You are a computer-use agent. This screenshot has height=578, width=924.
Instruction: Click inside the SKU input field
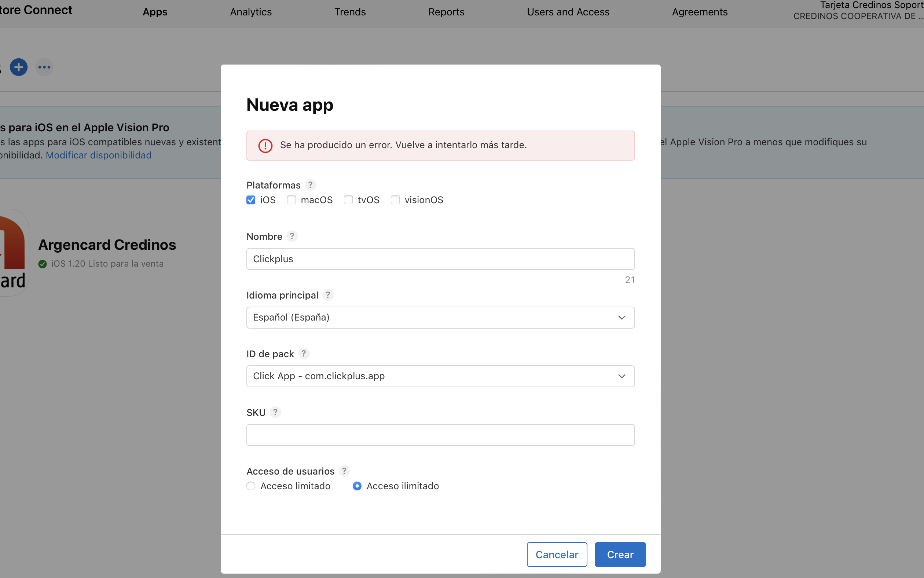(440, 435)
